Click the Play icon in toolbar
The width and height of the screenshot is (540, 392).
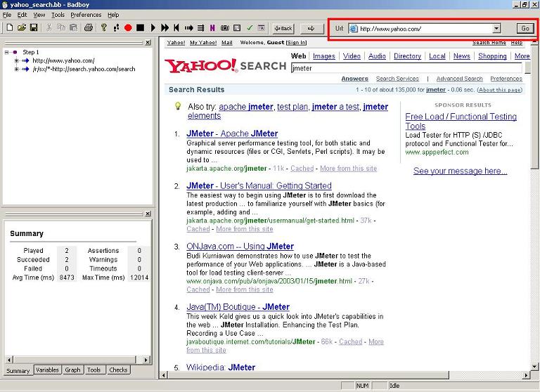[153, 28]
